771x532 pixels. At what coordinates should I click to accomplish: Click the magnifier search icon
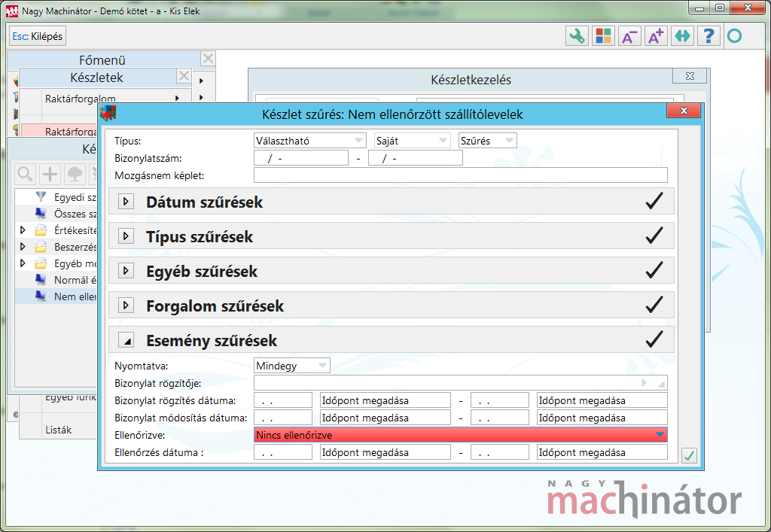25,174
